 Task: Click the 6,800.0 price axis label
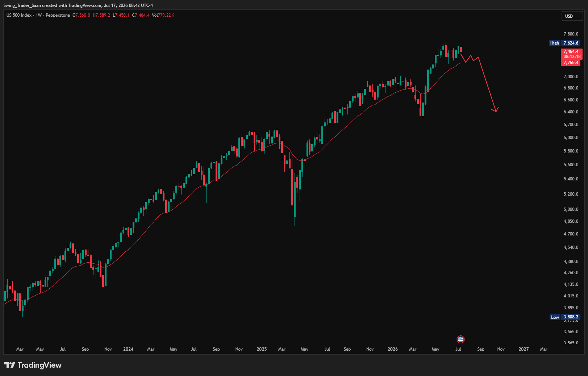571,88
